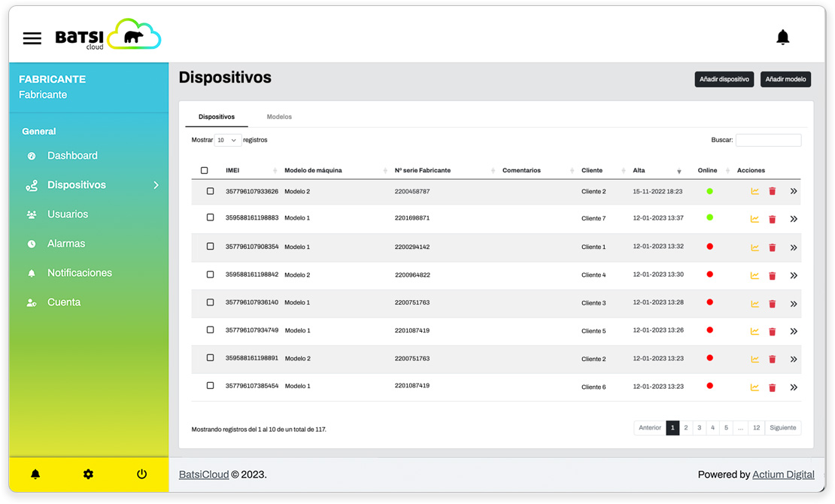Go to the Siguiente page
Screen dimensions: 835x504
[x=782, y=428]
